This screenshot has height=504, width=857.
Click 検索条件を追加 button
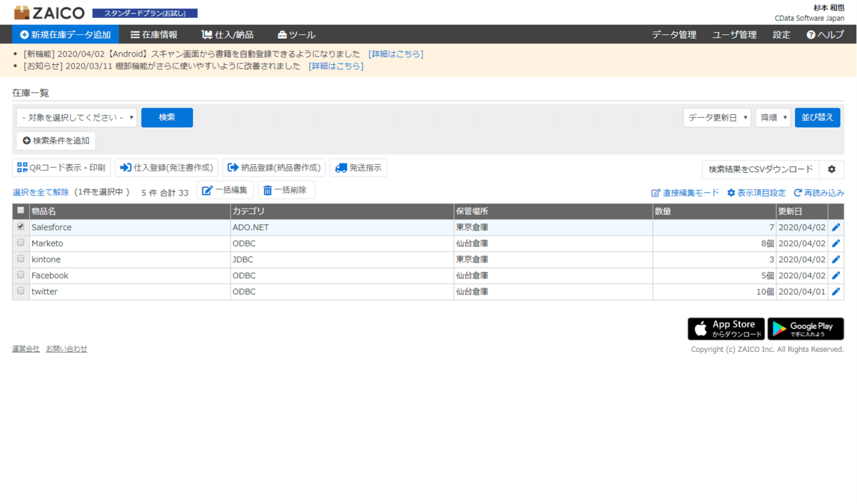pos(56,141)
